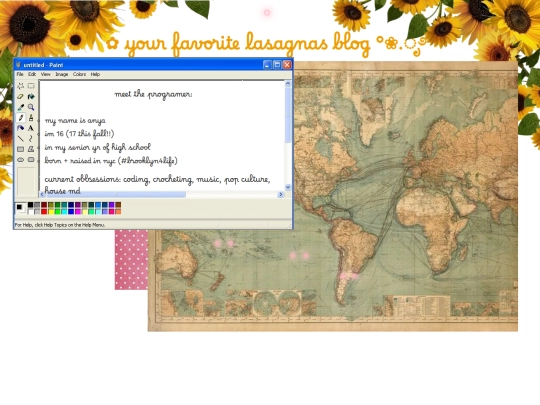Click the vertical scrollbar down arrow
The image size is (540, 405).
coord(288,187)
